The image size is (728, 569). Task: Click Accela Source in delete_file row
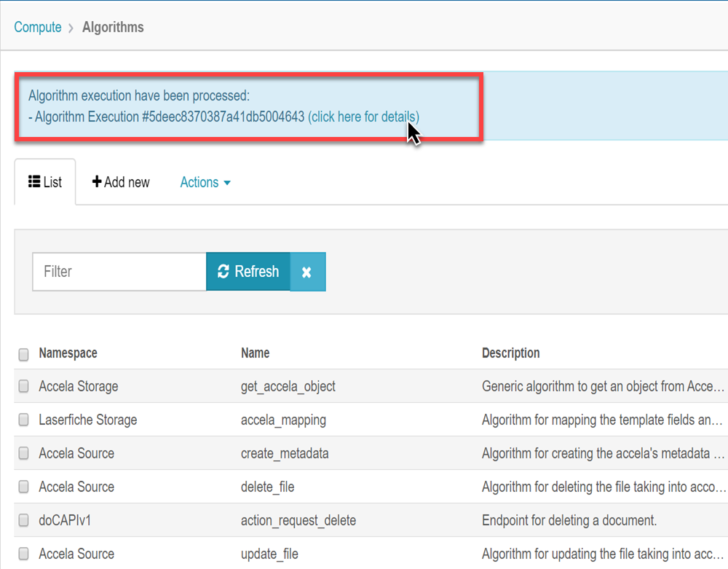(x=76, y=487)
